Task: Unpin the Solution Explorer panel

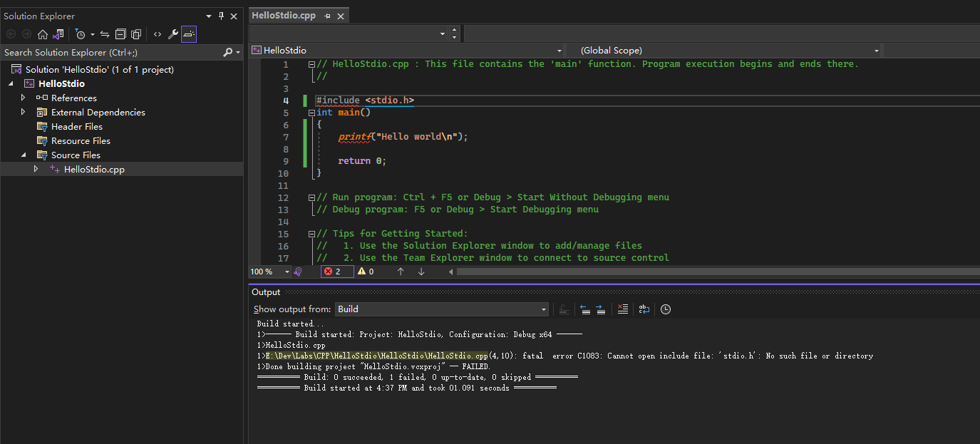Action: pyautogui.click(x=221, y=16)
